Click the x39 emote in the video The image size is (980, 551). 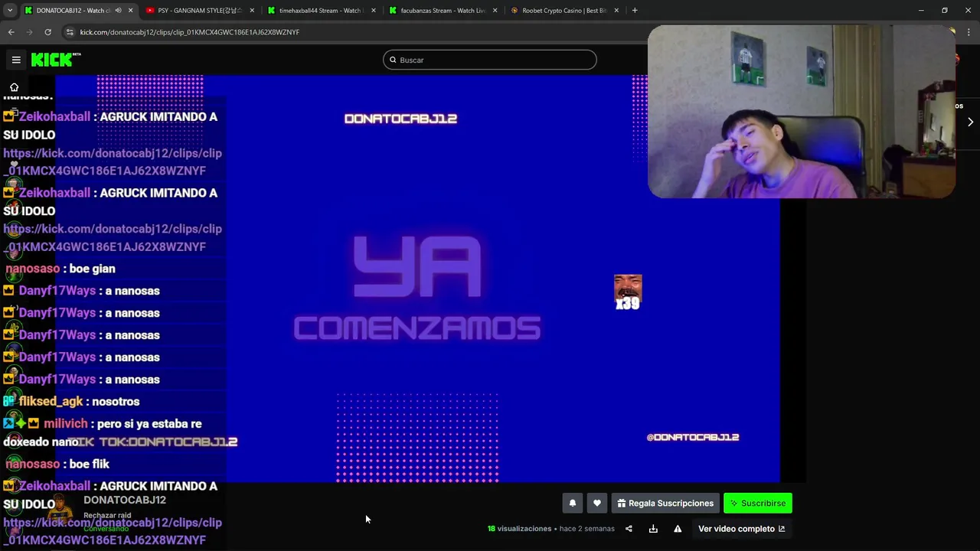point(628,293)
